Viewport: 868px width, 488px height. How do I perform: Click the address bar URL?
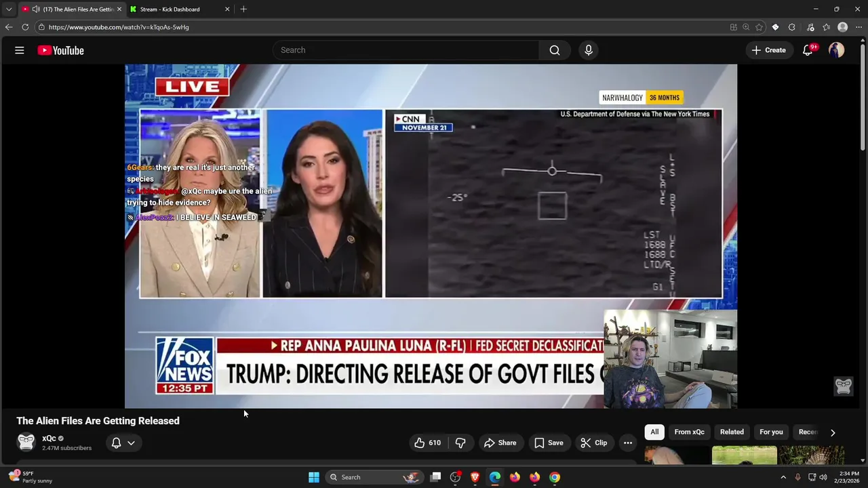[x=119, y=27]
